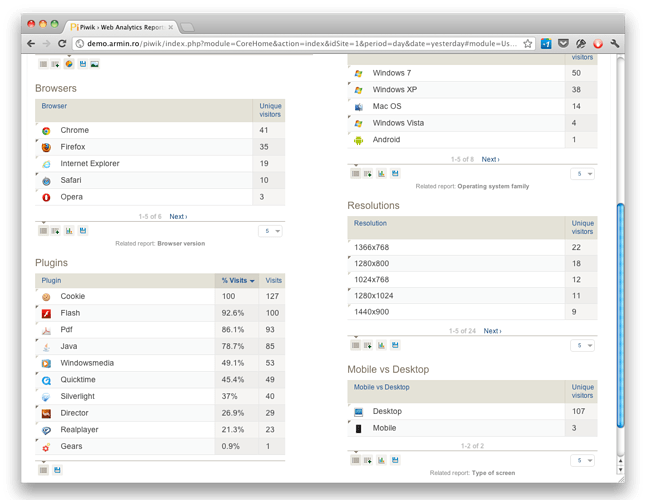This screenshot has height=500, width=647.
Task: Bookmark page with the star icon
Action: tap(527, 43)
